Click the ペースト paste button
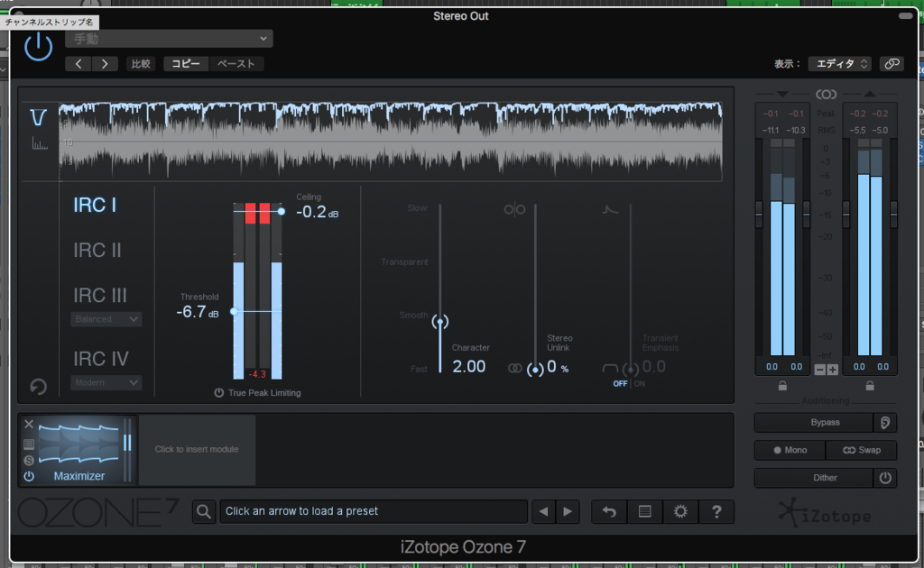 coord(236,64)
